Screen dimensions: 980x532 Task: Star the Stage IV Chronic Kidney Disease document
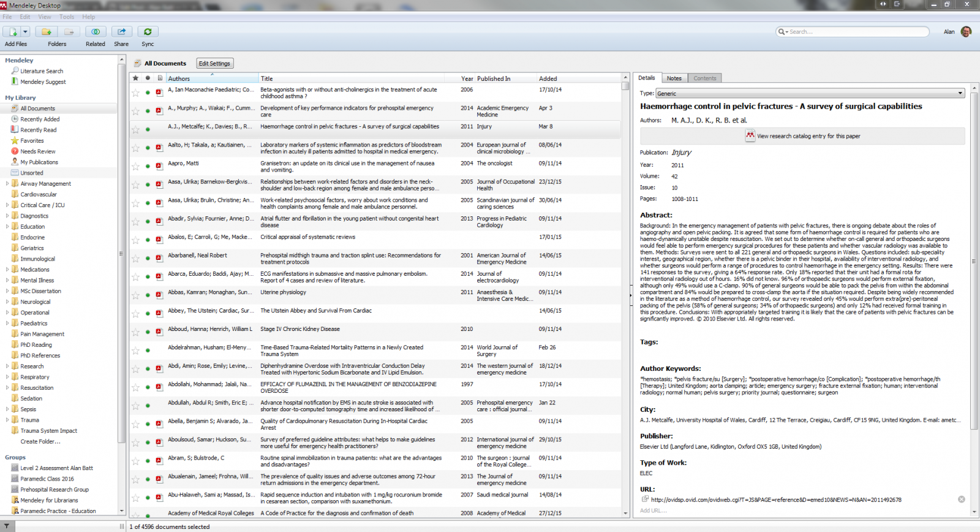point(135,332)
